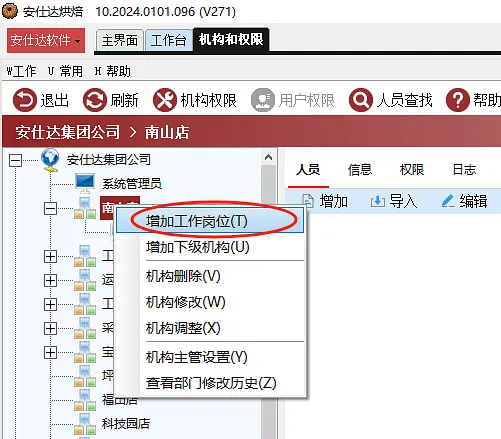Select 机构删除(V) menu entry
This screenshot has height=439, width=501.
210,276
